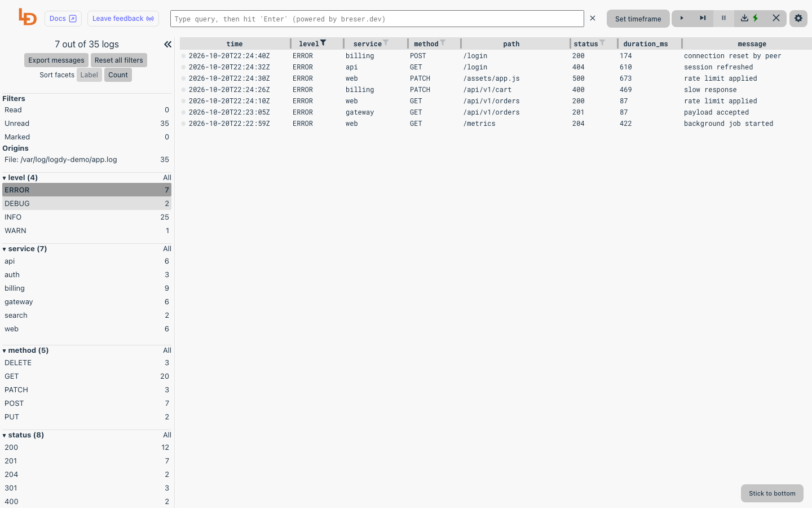Filter service facet by billing
812x508 pixels.
coord(87,288)
